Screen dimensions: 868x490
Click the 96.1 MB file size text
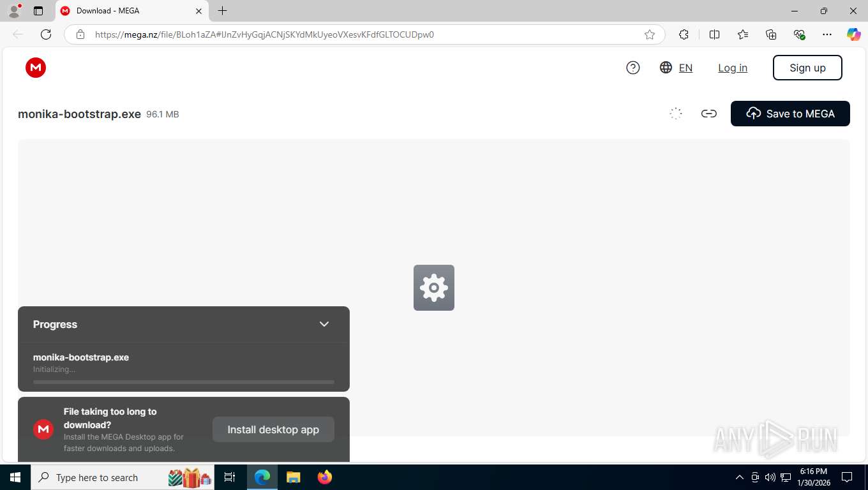tap(163, 114)
